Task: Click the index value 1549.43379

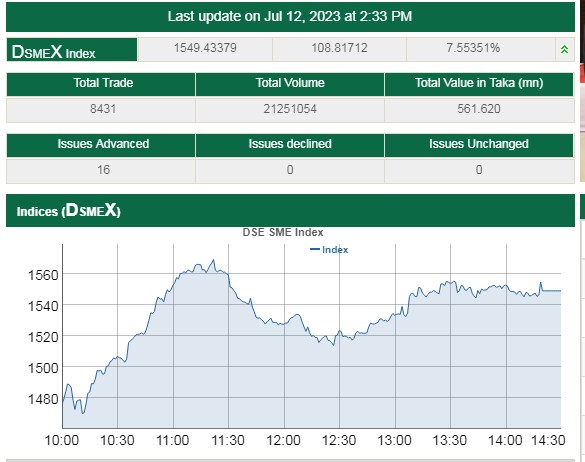Action: [x=205, y=48]
